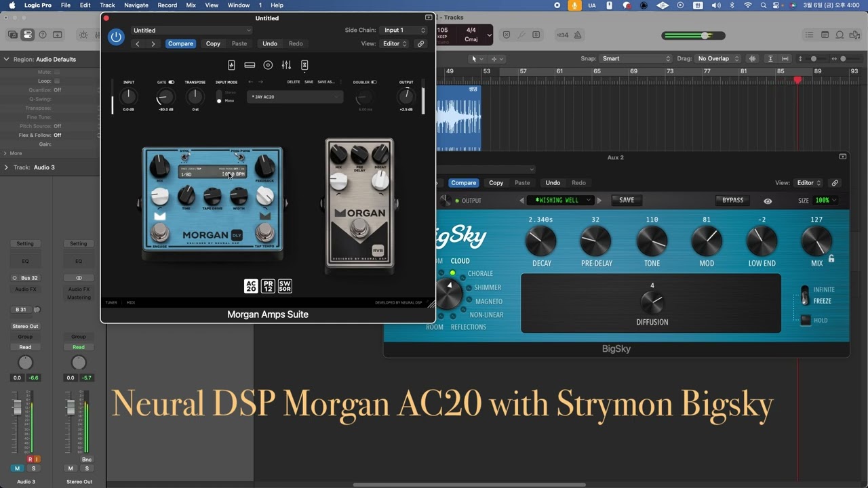Open the Window menu
Image resolution: width=868 pixels, height=488 pixels.
[x=239, y=5]
